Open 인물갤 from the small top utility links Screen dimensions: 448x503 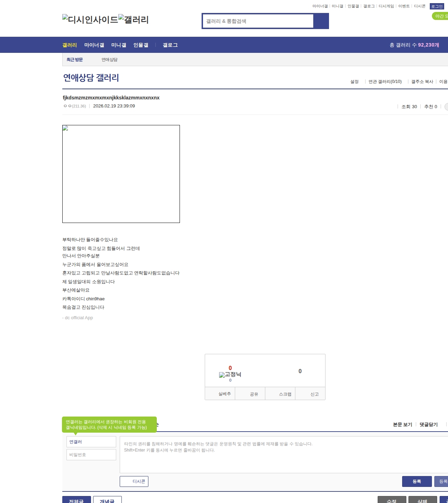coord(353,6)
